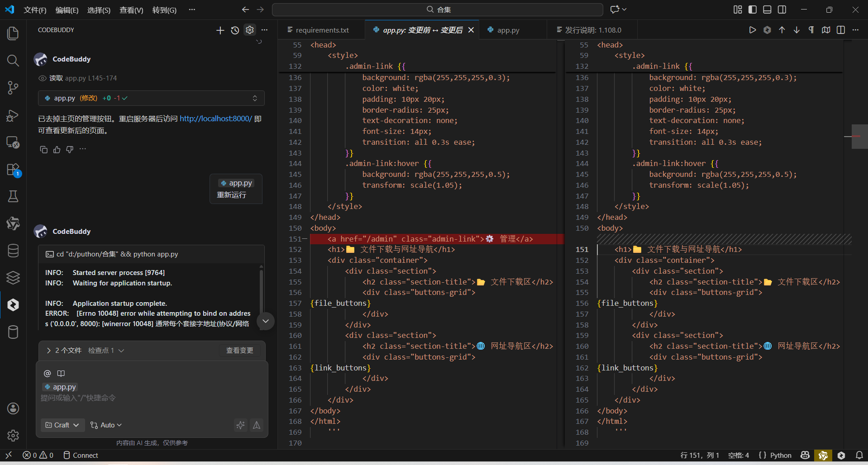Switch to the requirements.txt tab
The height and width of the screenshot is (465, 868).
322,30
